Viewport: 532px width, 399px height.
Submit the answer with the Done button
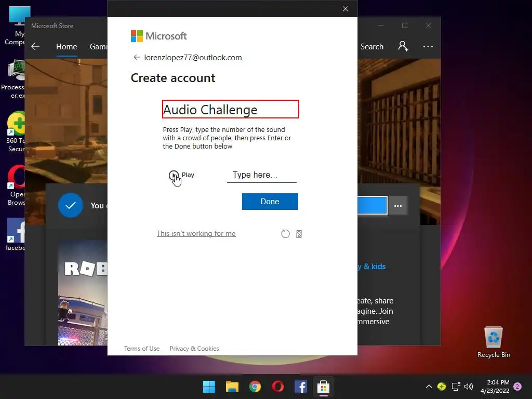270,202
